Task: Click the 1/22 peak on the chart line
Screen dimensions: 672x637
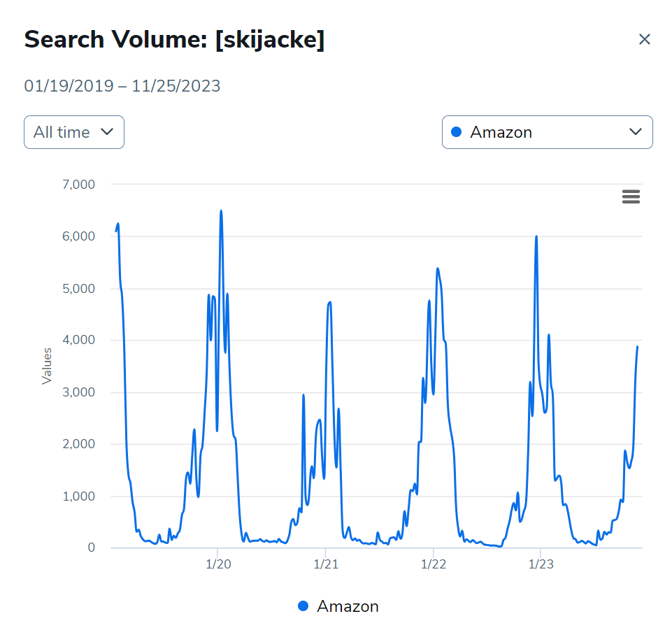Action: [437, 269]
